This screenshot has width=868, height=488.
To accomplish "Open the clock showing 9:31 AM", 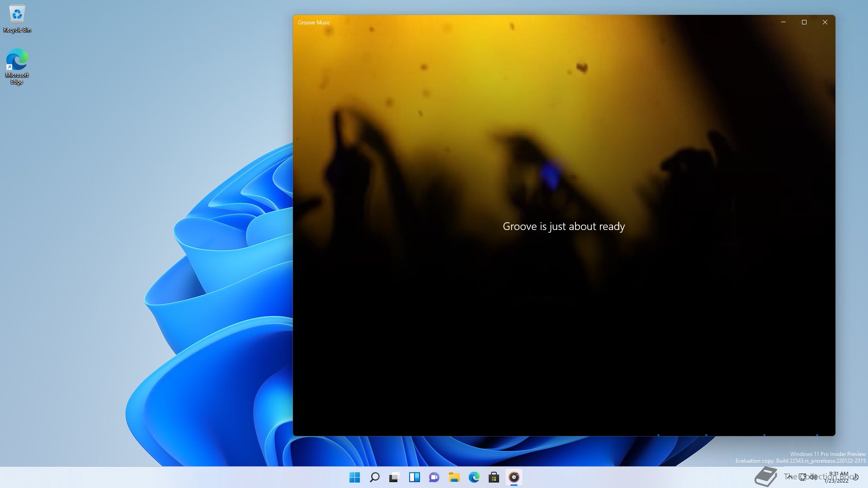I will tap(837, 477).
